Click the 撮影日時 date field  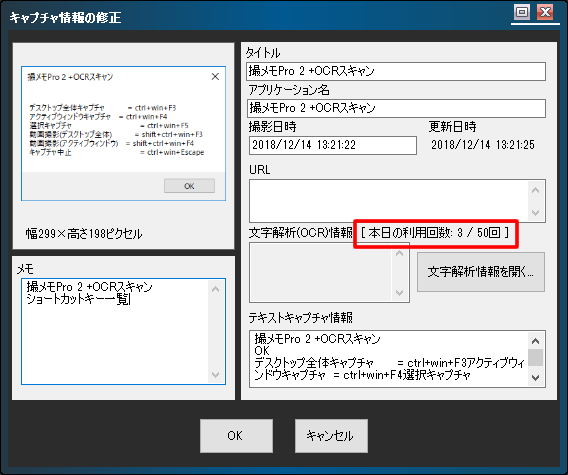coord(333,145)
